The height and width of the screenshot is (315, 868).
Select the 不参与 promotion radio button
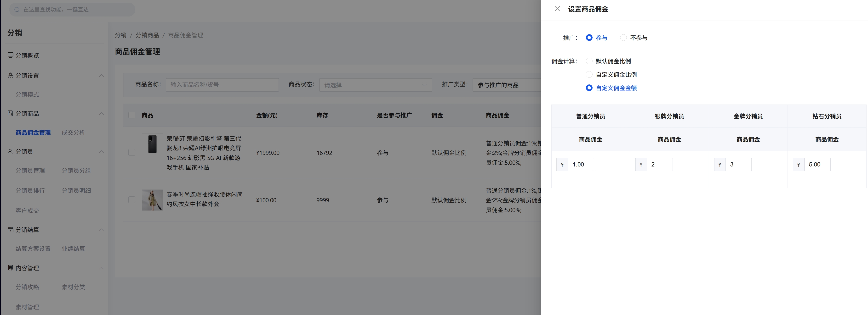(623, 38)
